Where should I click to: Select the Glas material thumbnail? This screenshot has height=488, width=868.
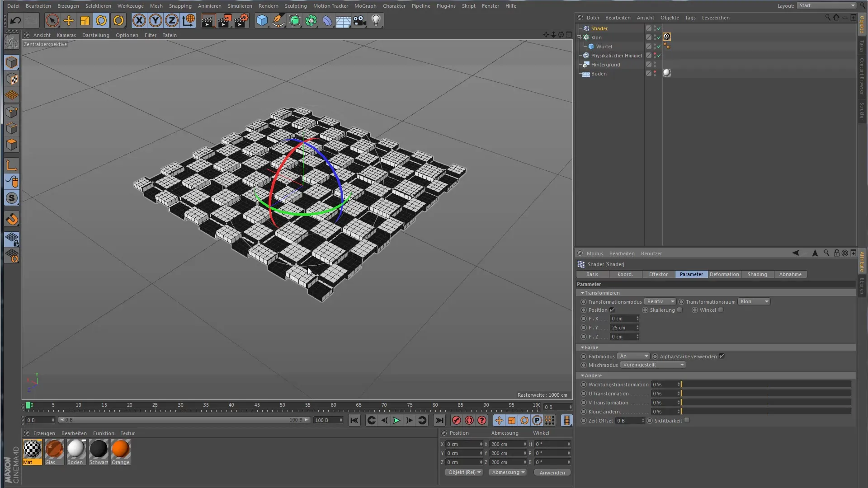coord(54,452)
